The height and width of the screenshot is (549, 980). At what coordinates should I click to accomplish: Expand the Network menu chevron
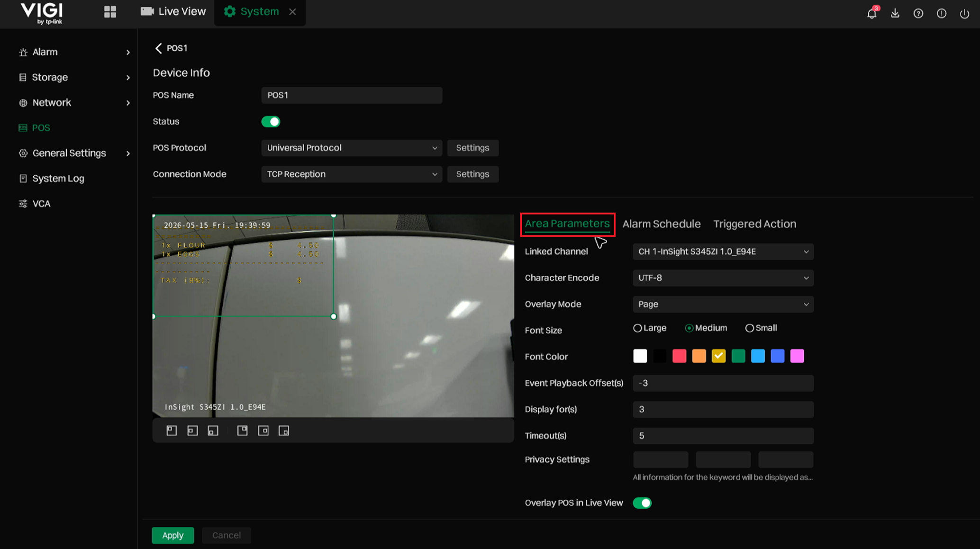(x=128, y=103)
